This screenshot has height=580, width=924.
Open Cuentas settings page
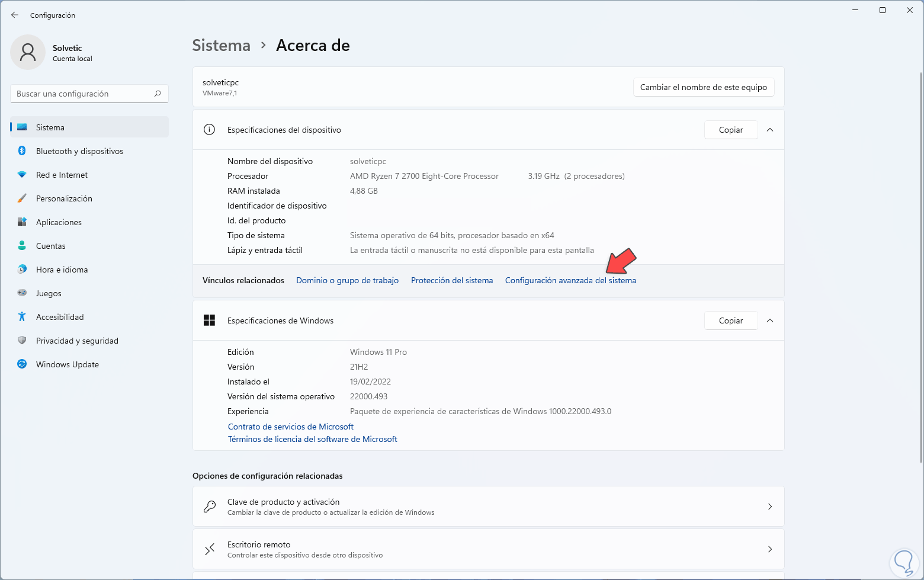point(89,246)
